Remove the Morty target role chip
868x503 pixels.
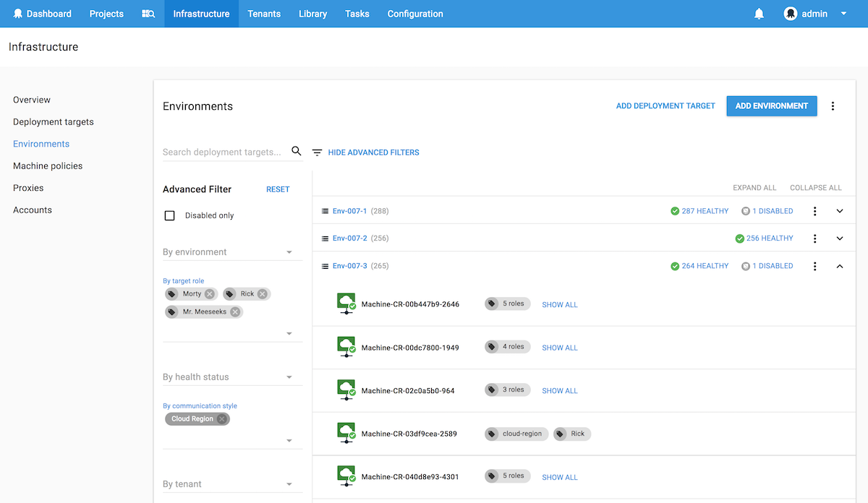tap(209, 294)
